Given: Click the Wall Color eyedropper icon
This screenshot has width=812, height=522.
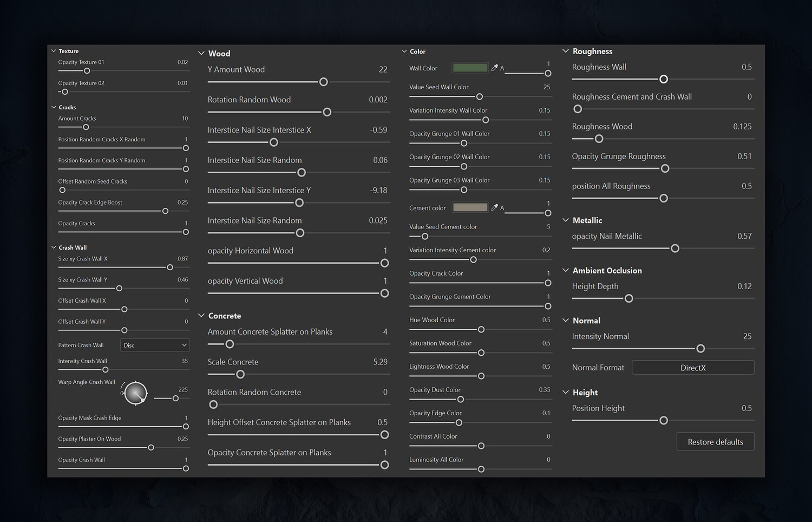Looking at the screenshot, I should pyautogui.click(x=494, y=68).
